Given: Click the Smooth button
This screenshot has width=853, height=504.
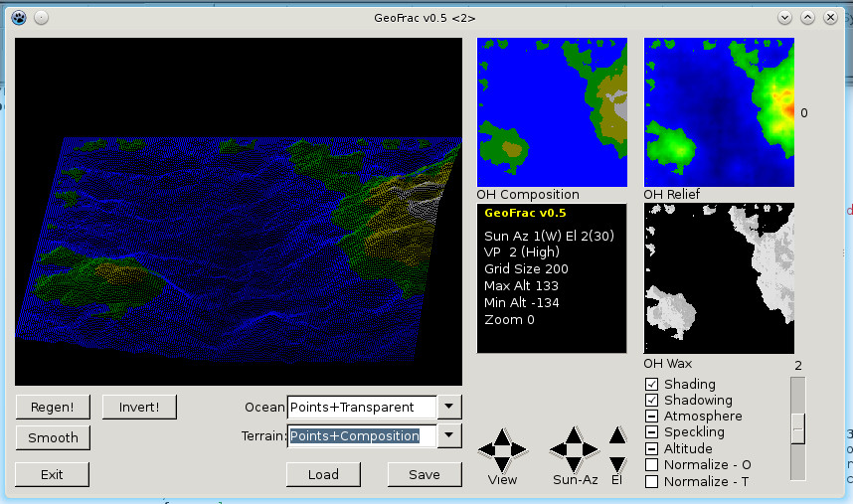Looking at the screenshot, I should [x=53, y=437].
